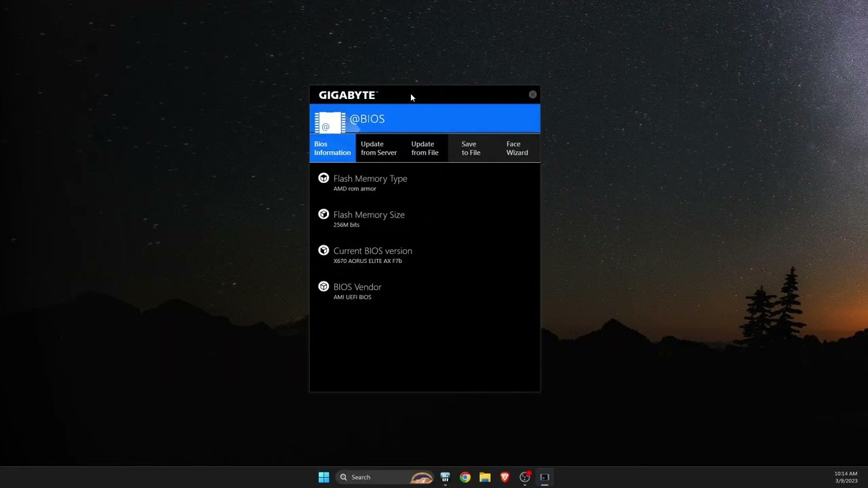Click the "Flash Memory Size" label
The image size is (868, 488).
[369, 214]
